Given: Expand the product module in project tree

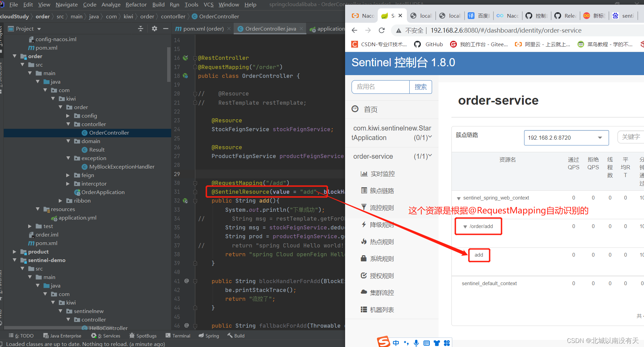Looking at the screenshot, I should [x=15, y=251].
